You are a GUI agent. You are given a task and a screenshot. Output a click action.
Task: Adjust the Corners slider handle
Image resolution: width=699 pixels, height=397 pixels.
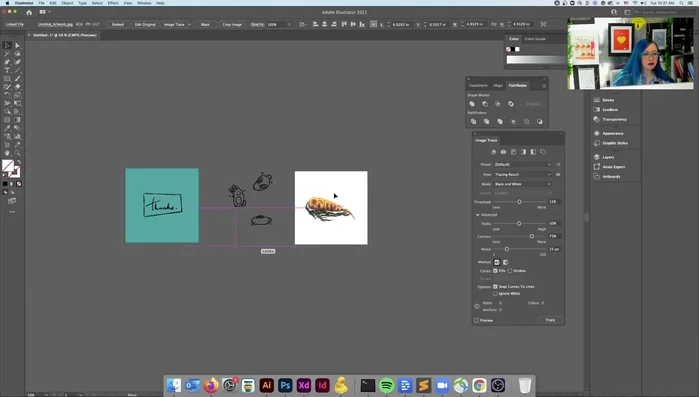(x=531, y=236)
